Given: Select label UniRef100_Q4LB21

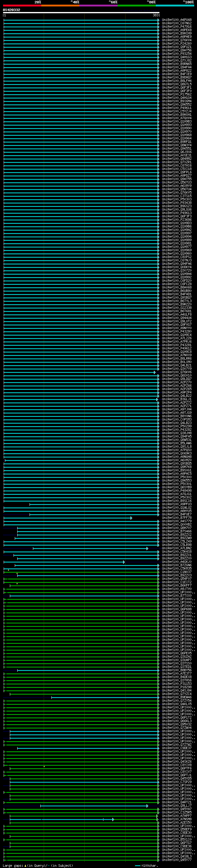Looking at the screenshot, I should pos(177,365).
